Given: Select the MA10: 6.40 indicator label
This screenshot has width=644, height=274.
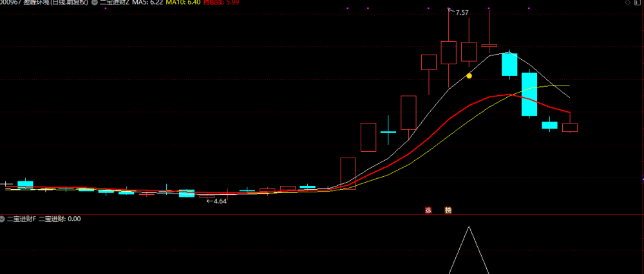Looking at the screenshot, I should click(x=183, y=3).
